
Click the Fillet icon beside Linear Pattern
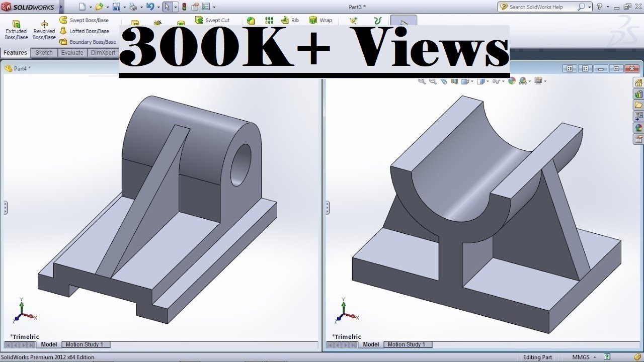tap(251, 21)
